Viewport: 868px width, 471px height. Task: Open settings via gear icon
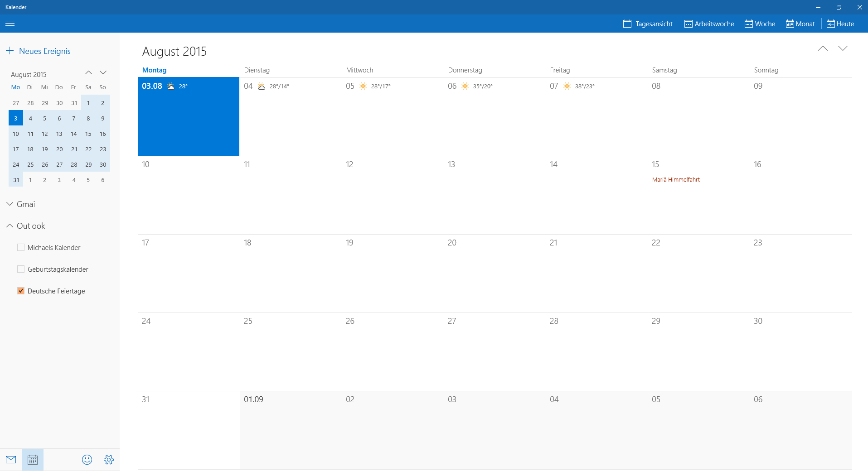tap(109, 460)
